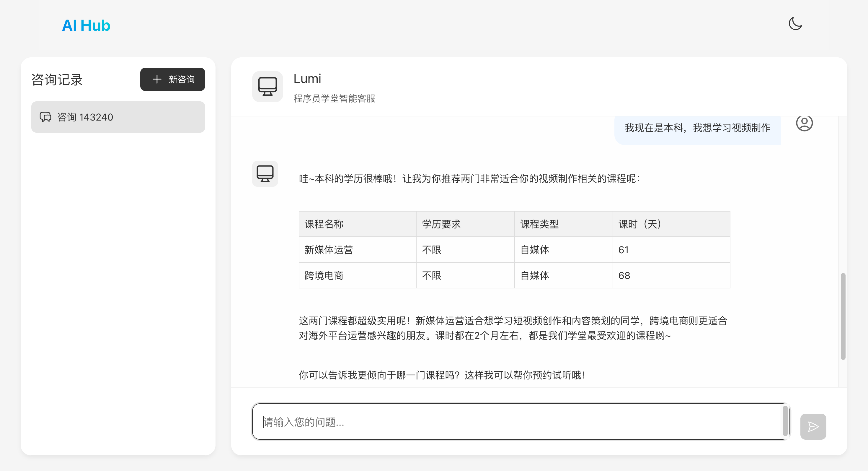Click the input box inner scrollbar
The image size is (868, 471).
[x=785, y=421]
